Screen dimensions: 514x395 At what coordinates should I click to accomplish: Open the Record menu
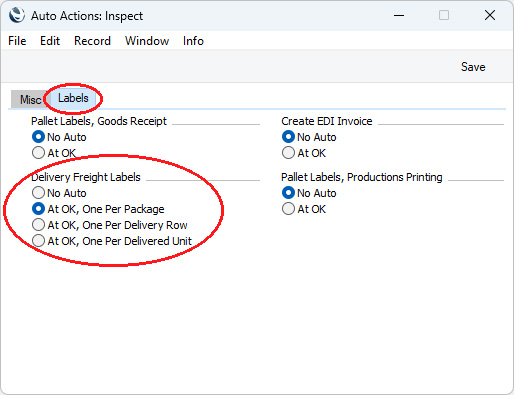tap(92, 41)
